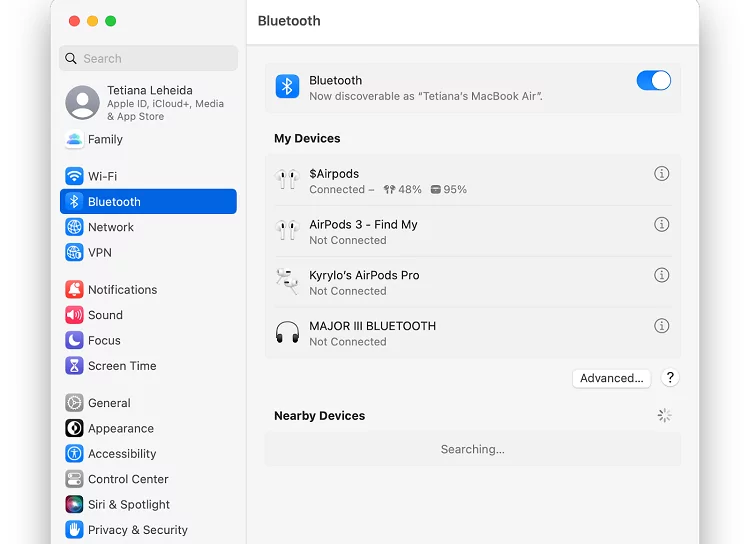Screen dimensions: 750x544
Task: Click the Screen Time hourglass icon
Action: (74, 366)
